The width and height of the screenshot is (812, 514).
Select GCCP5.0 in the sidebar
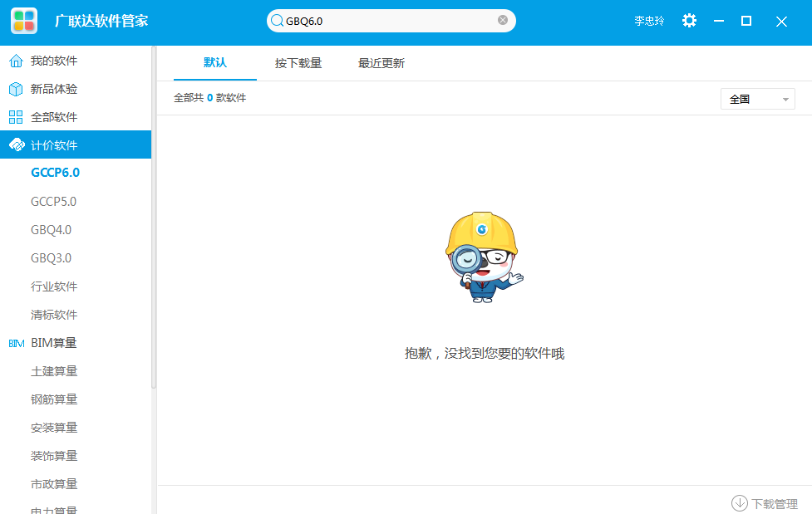(53, 201)
